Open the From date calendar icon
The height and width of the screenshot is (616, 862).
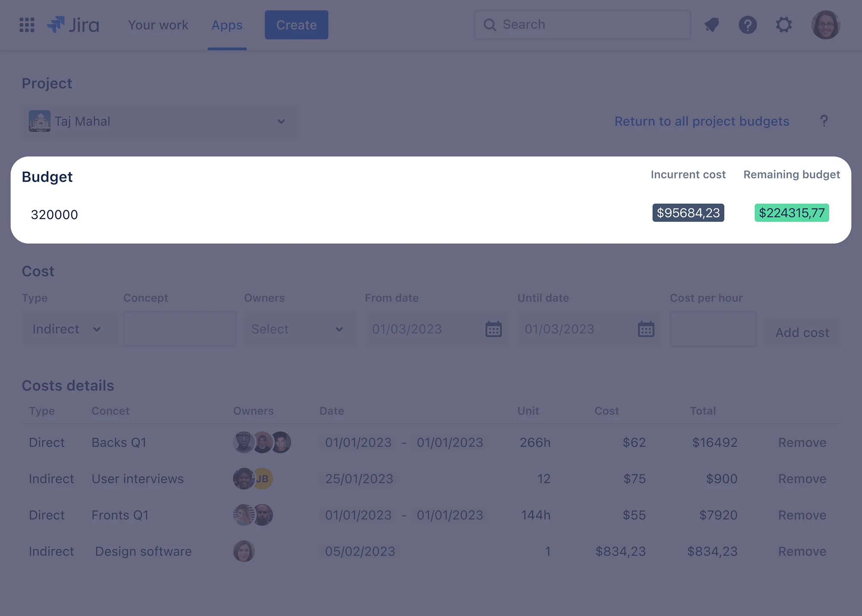[x=493, y=329]
